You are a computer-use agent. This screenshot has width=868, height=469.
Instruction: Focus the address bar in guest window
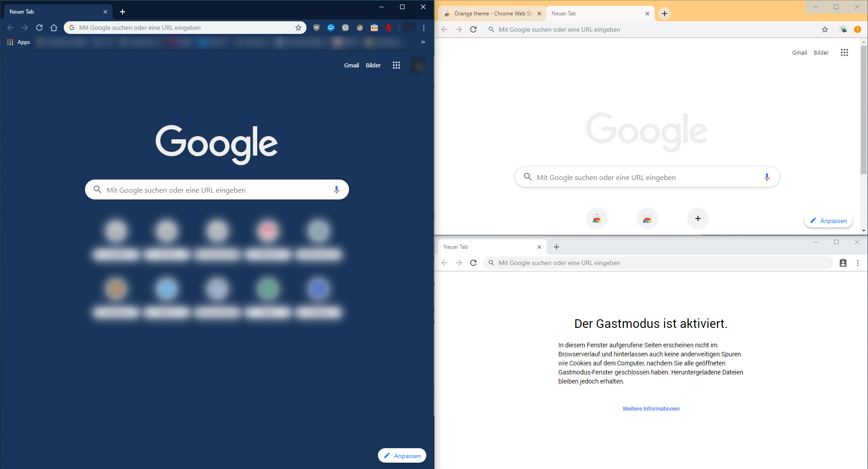tap(658, 263)
